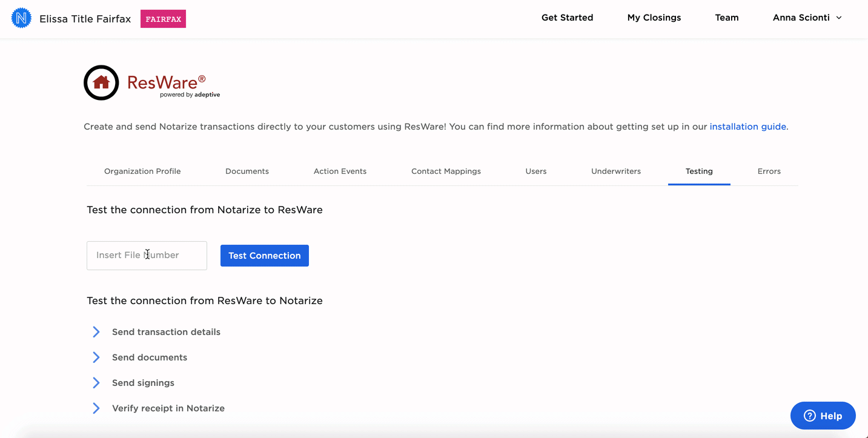This screenshot has width=868, height=438.
Task: Select the Testing tab
Action: coord(699,171)
